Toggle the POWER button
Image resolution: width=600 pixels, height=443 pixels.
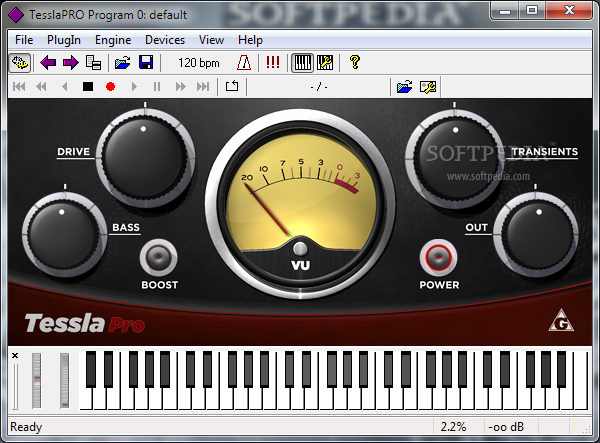[x=439, y=257]
